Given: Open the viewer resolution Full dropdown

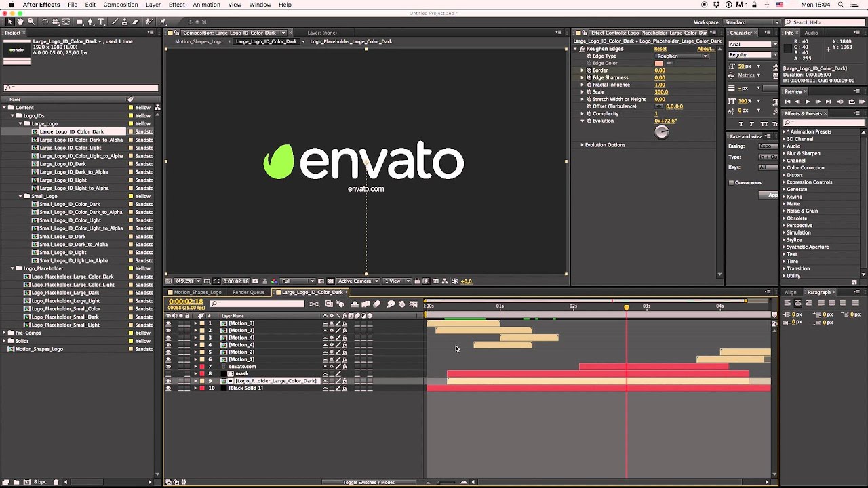Looking at the screenshot, I should [x=298, y=281].
